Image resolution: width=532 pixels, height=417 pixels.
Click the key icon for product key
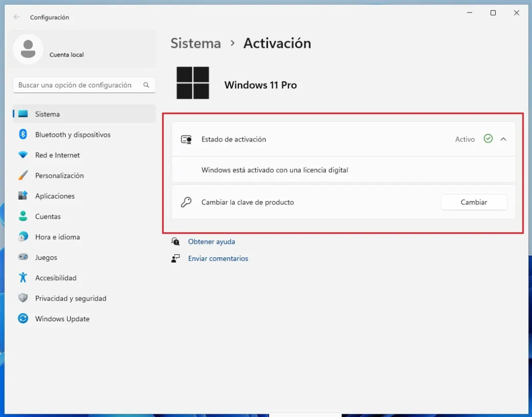(187, 202)
